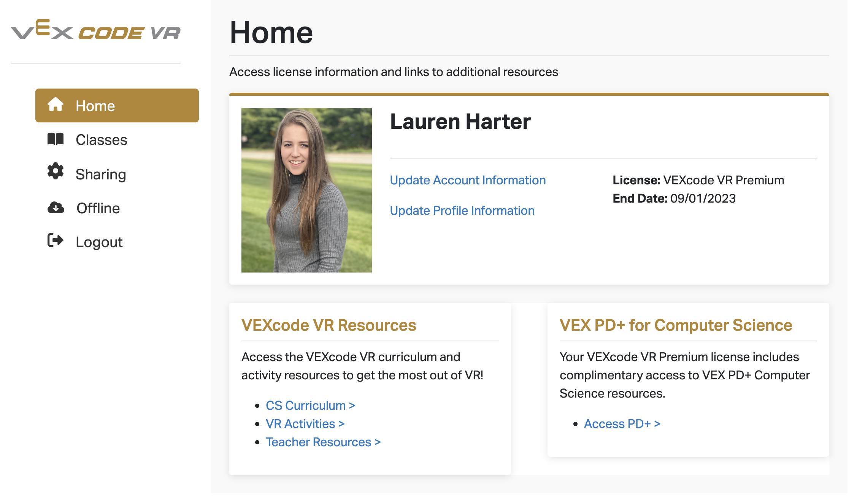
Task: Click the Lauren Harter name heading
Action: [460, 122]
